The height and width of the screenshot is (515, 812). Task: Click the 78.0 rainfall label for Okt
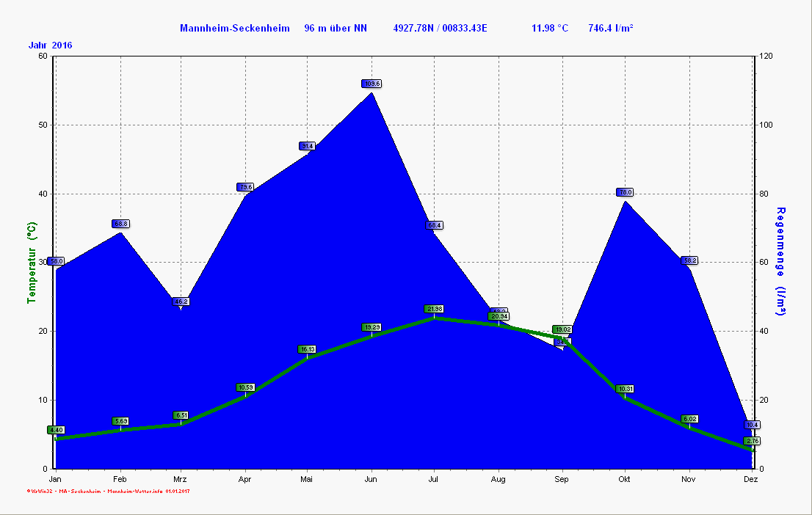tap(625, 192)
